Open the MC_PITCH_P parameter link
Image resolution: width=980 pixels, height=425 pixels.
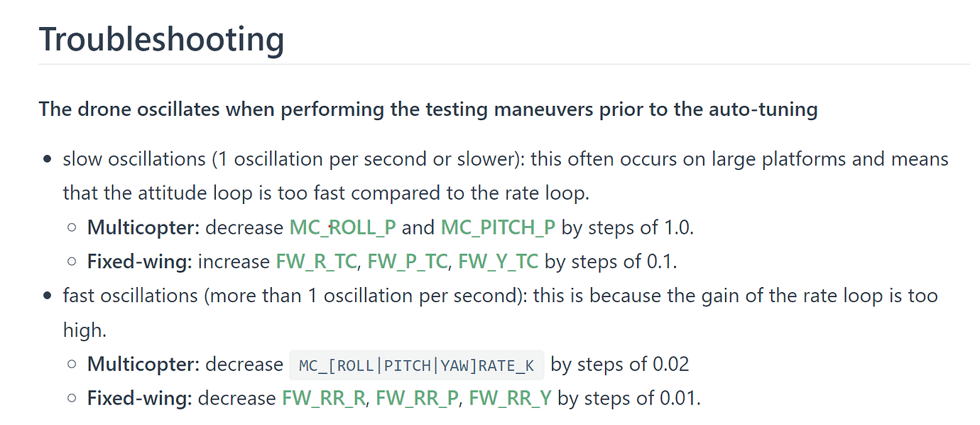498,227
